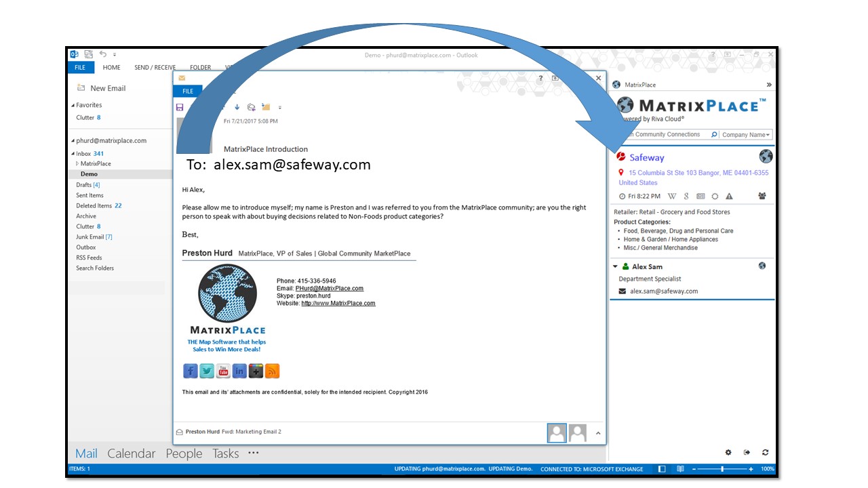Click the news card icon in Safeway row
868x488 pixels.
701,196
